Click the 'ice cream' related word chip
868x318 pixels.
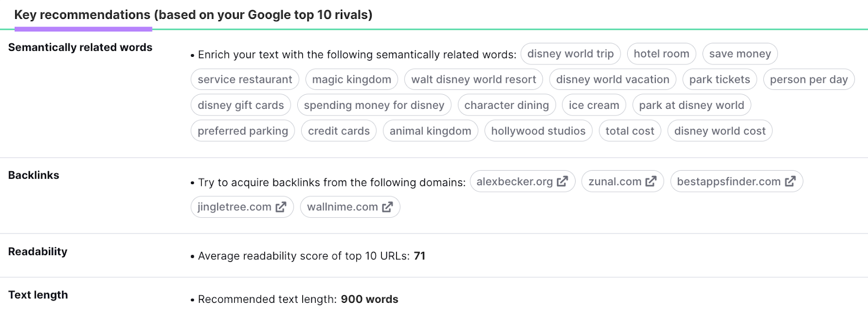click(x=593, y=105)
